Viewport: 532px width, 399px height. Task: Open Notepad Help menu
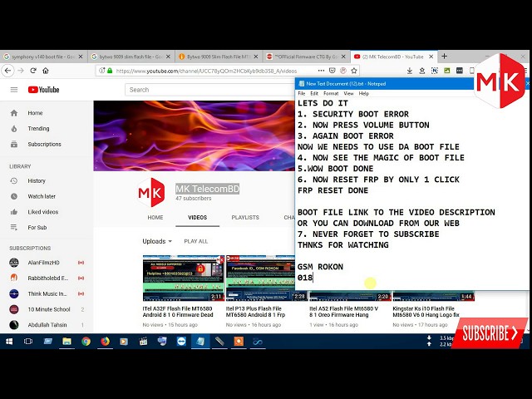[x=364, y=94]
